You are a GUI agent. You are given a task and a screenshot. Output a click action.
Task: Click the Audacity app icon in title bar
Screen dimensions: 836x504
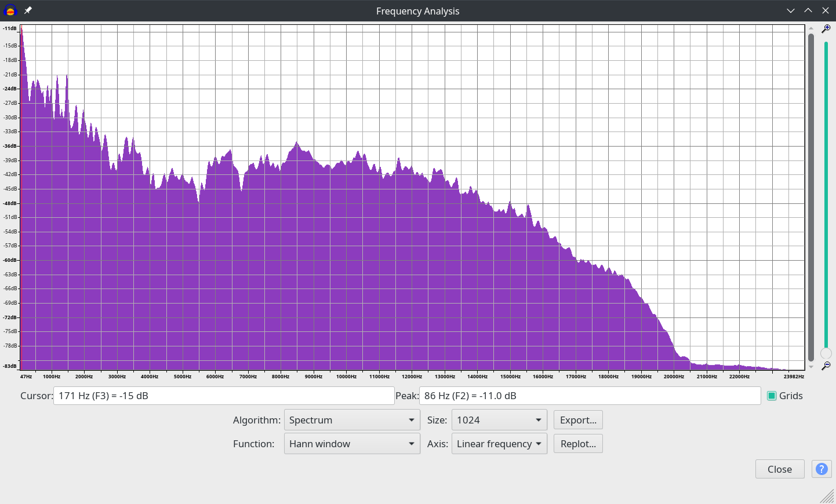[x=10, y=10]
